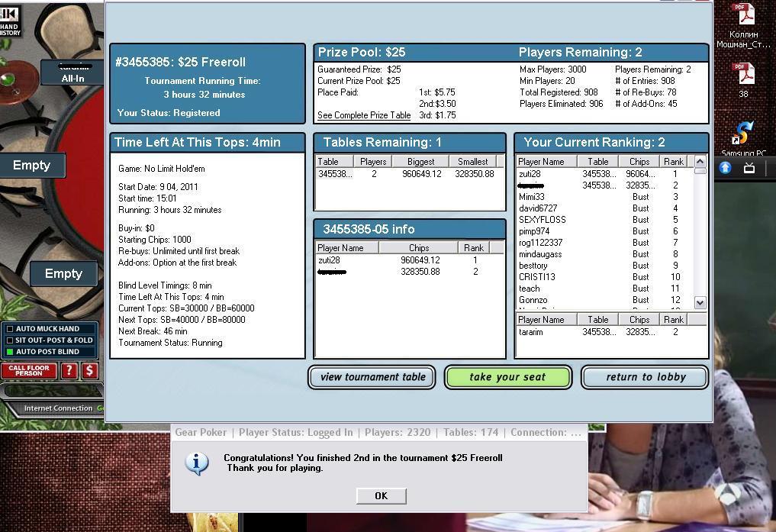Sort tables list by Biggest column

click(420, 161)
